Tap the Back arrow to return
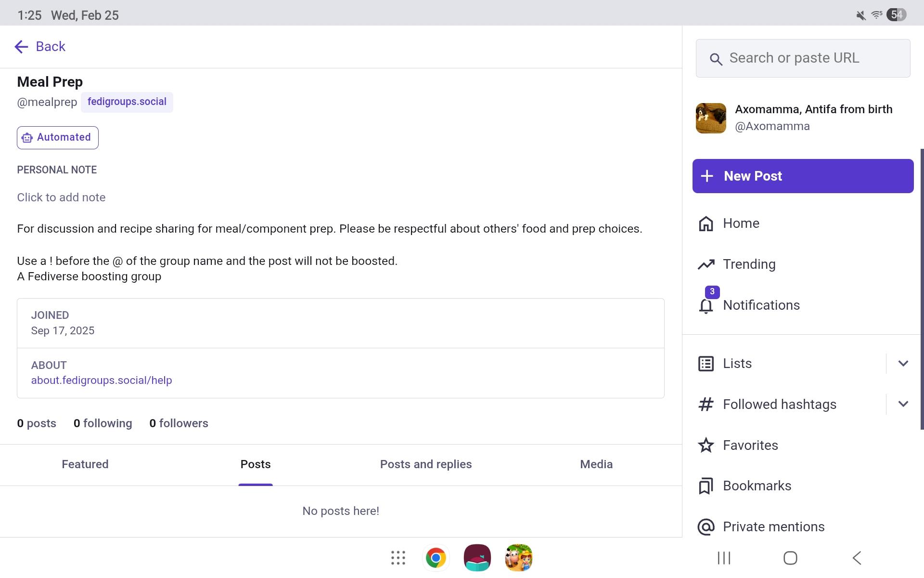Screen dimensions: 924x578 [21, 46]
